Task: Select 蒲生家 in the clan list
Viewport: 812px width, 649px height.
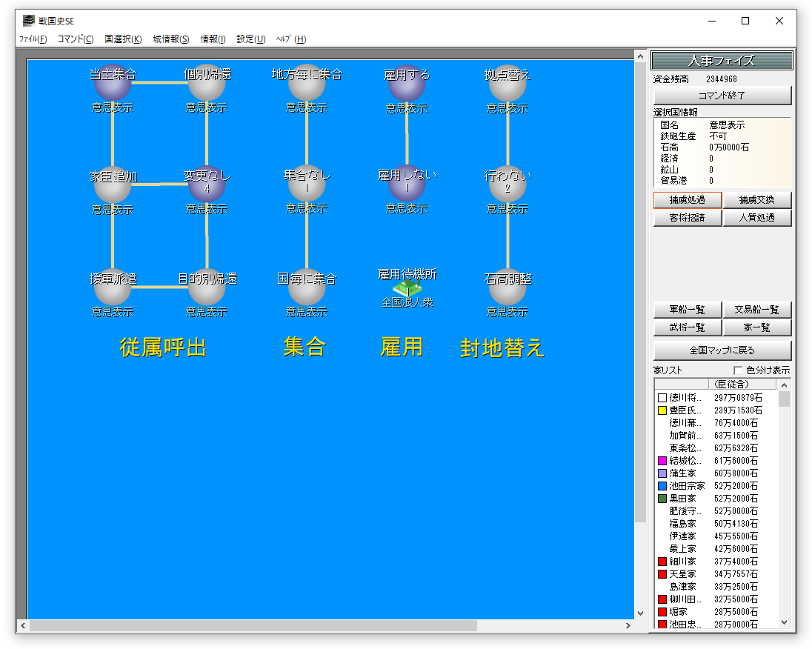Action: 682,473
